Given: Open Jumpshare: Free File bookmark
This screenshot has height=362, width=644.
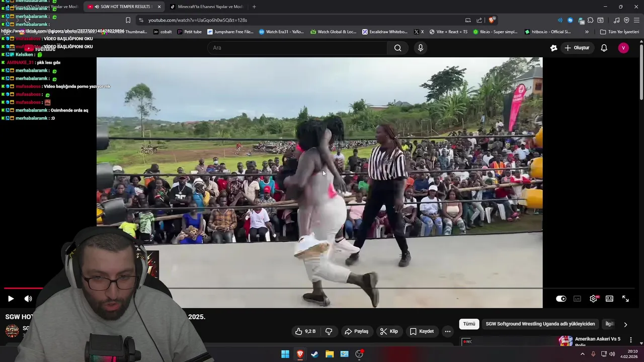Looking at the screenshot, I should [x=230, y=32].
